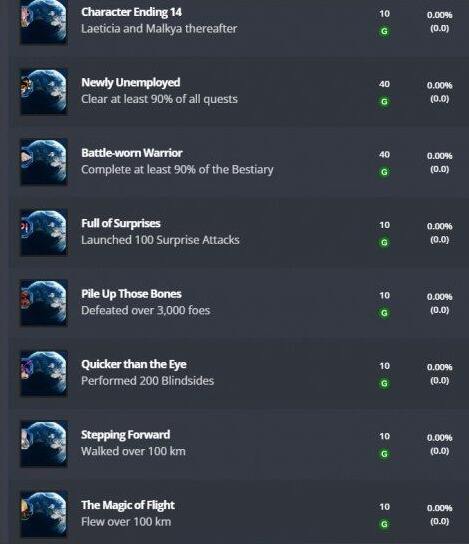This screenshot has height=544, width=469.
Task: Click the Quicker than the Eye title
Action: [x=134, y=364]
